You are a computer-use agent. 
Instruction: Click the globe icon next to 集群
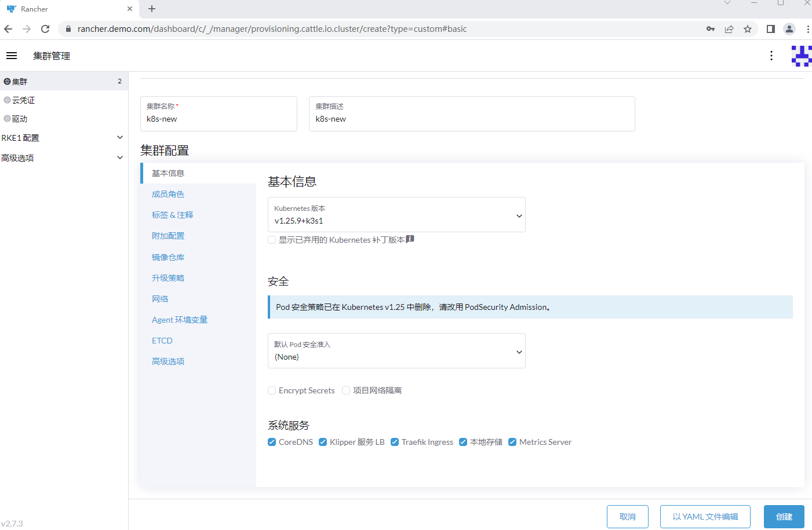[x=7, y=82]
